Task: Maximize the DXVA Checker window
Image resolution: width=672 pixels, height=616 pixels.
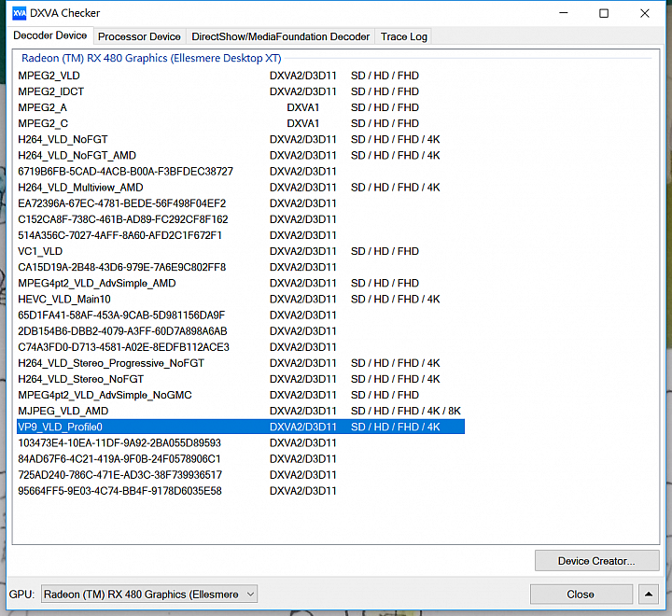Action: pyautogui.click(x=604, y=13)
